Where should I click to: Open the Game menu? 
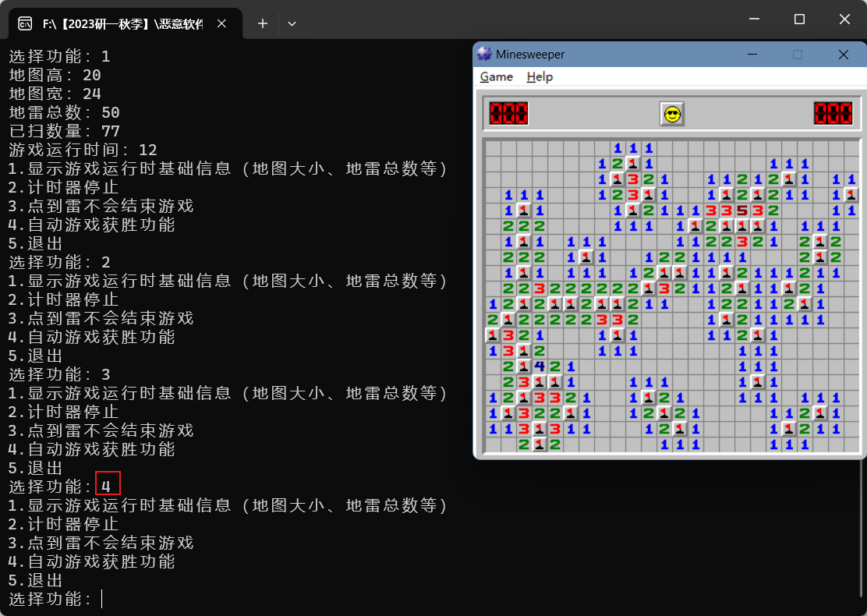tap(496, 76)
